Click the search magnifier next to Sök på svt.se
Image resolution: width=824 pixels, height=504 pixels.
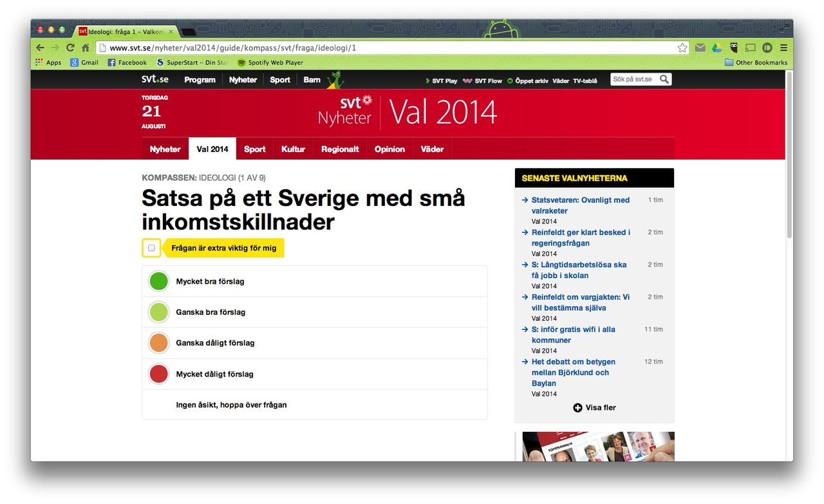(x=664, y=79)
